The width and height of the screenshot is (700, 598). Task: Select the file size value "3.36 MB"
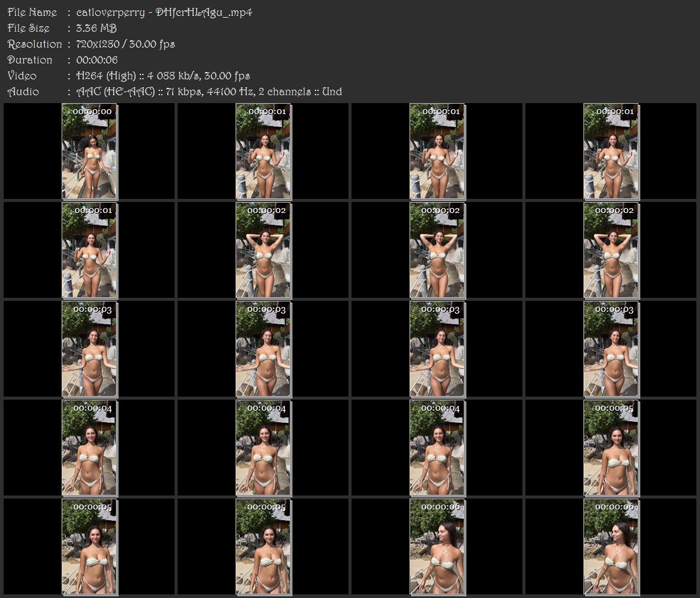point(96,28)
